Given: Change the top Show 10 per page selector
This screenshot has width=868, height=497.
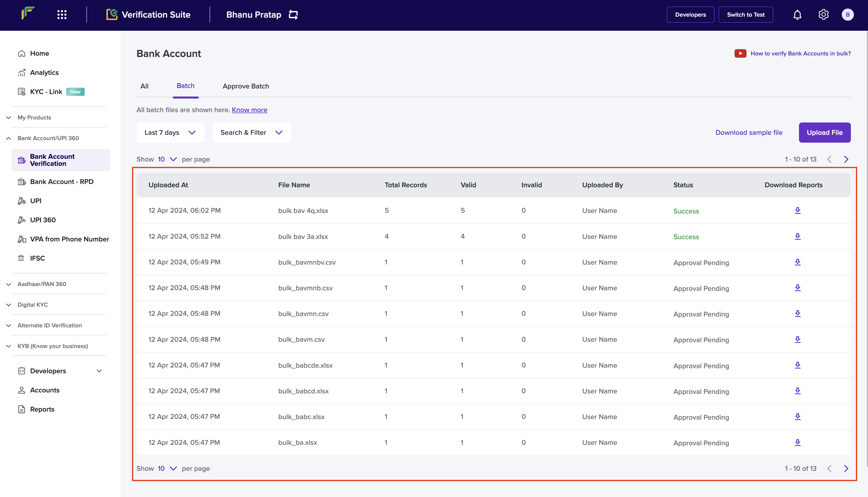Looking at the screenshot, I should [x=167, y=159].
